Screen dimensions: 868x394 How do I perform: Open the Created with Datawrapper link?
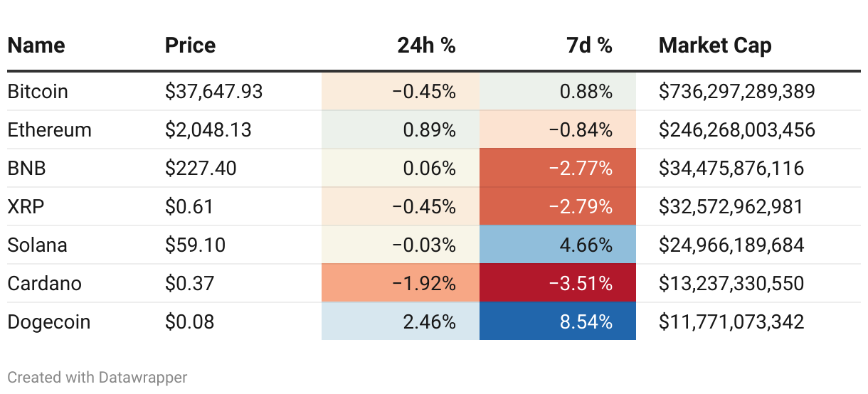click(x=97, y=377)
